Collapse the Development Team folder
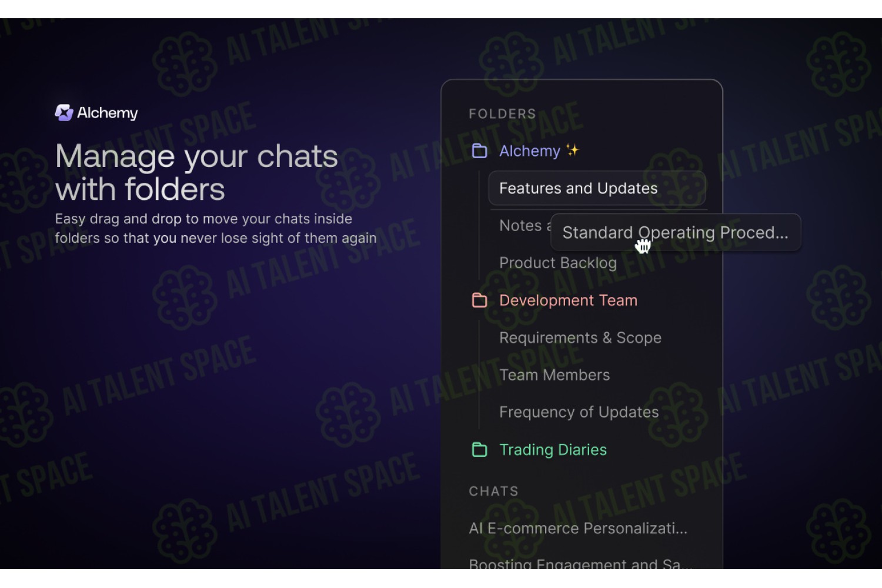The height and width of the screenshot is (588, 882). [568, 300]
